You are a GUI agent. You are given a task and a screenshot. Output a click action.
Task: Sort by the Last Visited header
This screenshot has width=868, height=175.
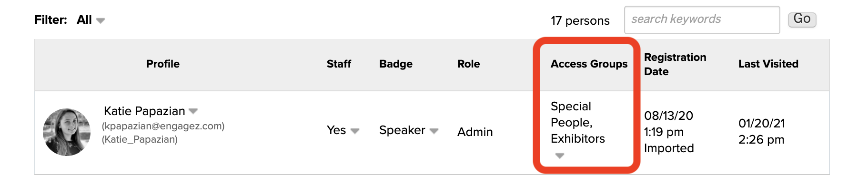click(768, 64)
